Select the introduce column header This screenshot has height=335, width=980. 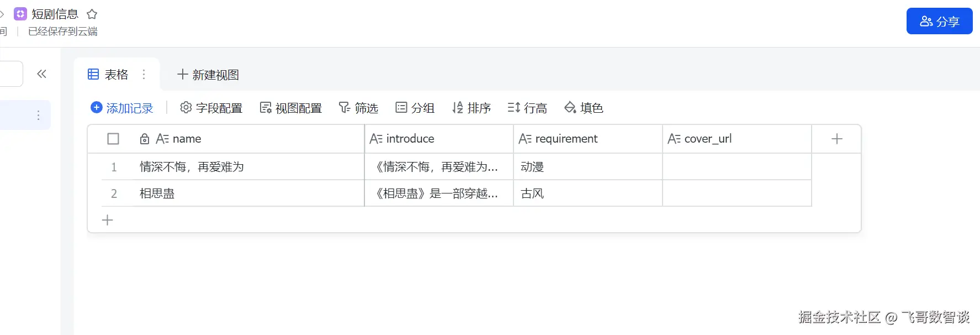[x=439, y=139]
